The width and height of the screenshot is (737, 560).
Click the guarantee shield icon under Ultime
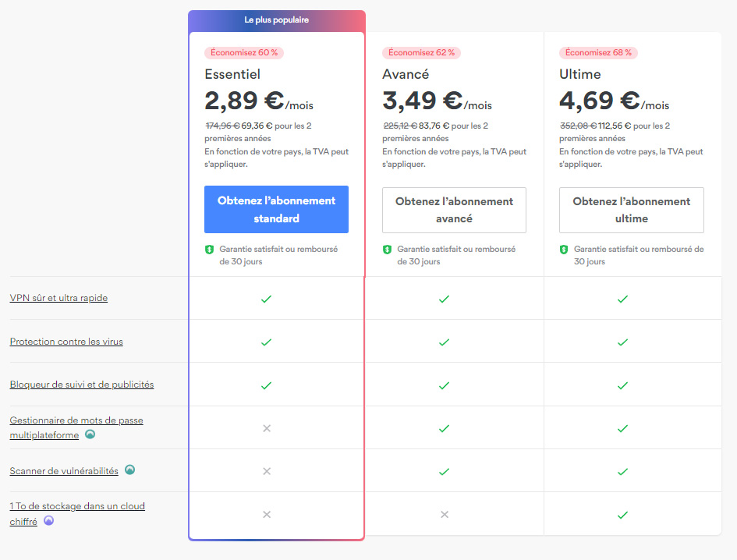click(x=564, y=250)
